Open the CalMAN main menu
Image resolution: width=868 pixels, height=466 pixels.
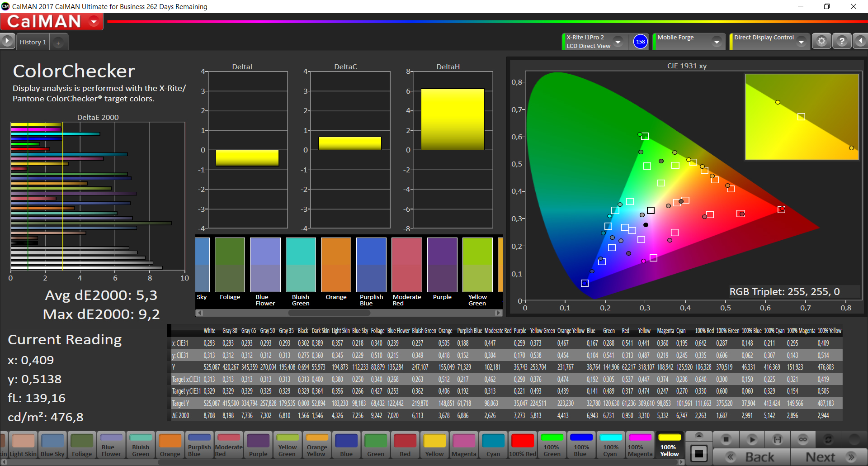(x=94, y=21)
